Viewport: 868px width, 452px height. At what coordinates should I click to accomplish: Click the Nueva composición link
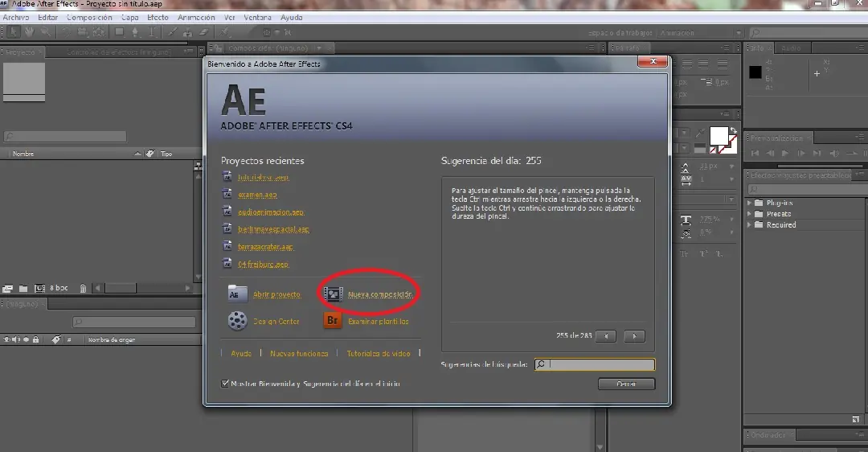(380, 294)
